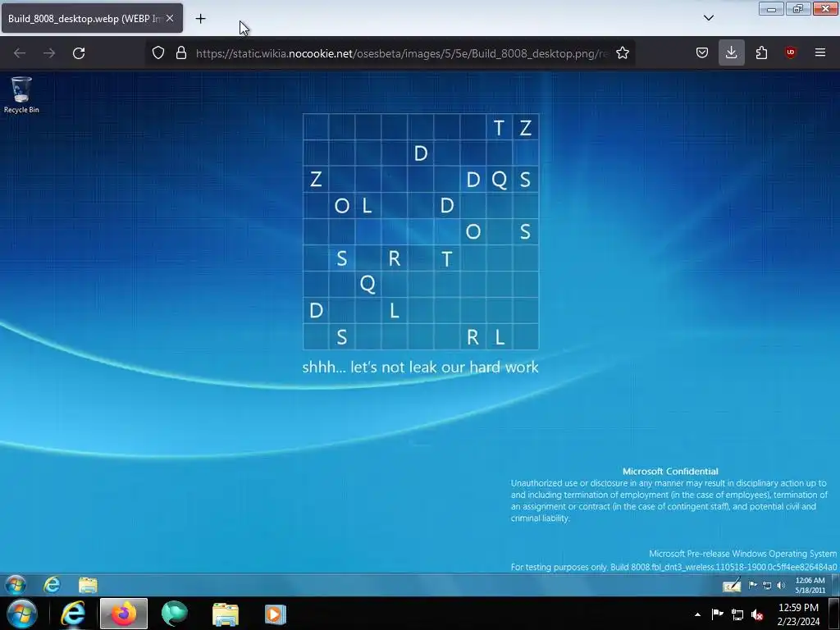The width and height of the screenshot is (840, 630).
Task: Reload the current page
Action: [x=79, y=53]
